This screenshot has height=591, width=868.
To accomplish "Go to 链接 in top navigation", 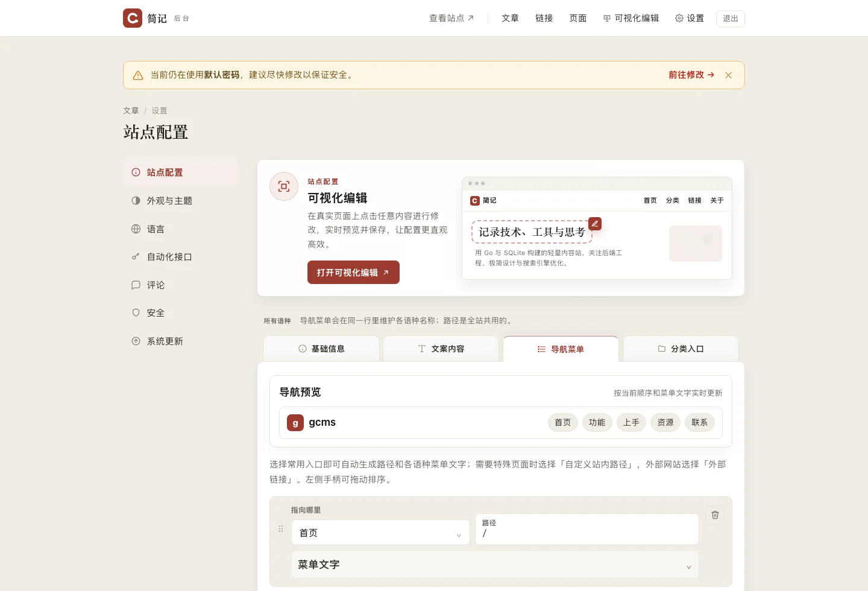I will pos(544,18).
